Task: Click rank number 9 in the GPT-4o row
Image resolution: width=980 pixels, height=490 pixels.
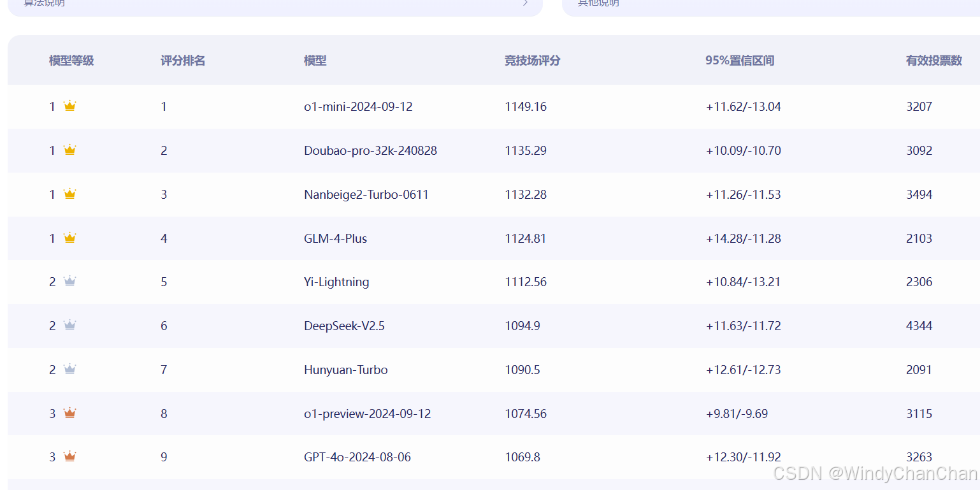Action: 164,457
